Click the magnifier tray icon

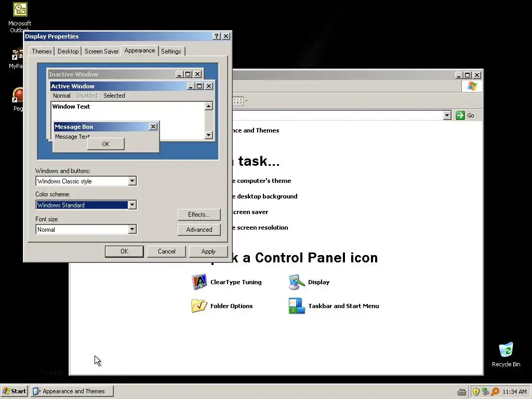(x=495, y=392)
